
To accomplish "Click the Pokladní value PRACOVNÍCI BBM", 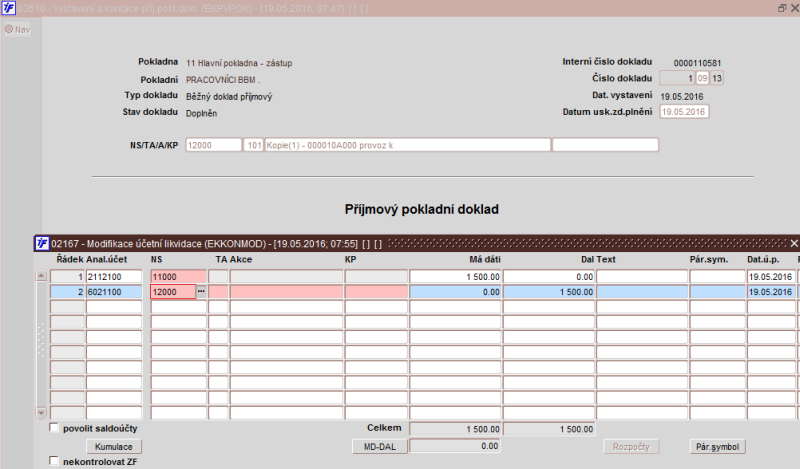I will [x=223, y=80].
